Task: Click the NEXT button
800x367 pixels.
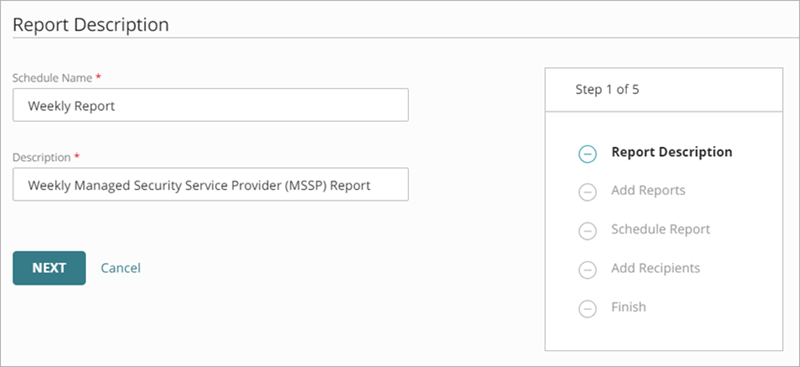Action: [49, 268]
